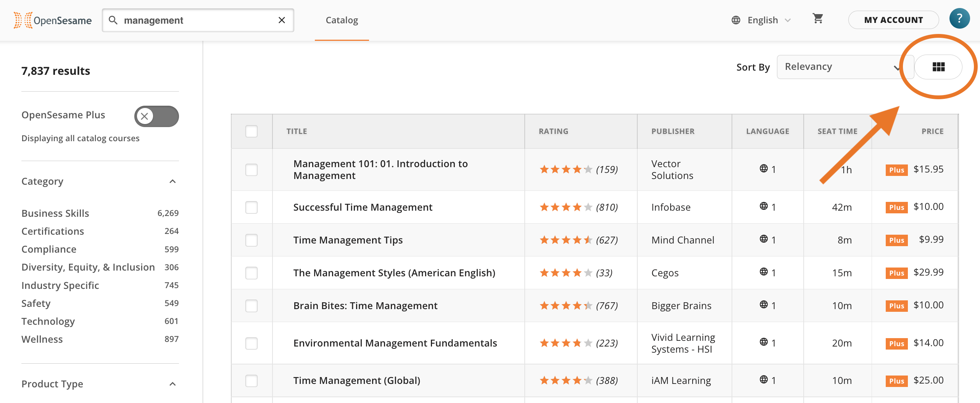Filter by Business Skills category
This screenshot has height=403, width=980.
pyautogui.click(x=55, y=213)
